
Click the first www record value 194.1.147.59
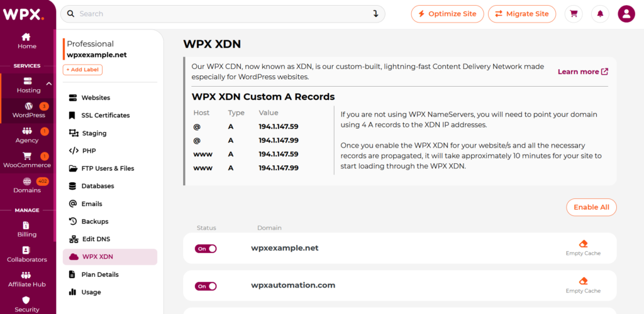[279, 154]
